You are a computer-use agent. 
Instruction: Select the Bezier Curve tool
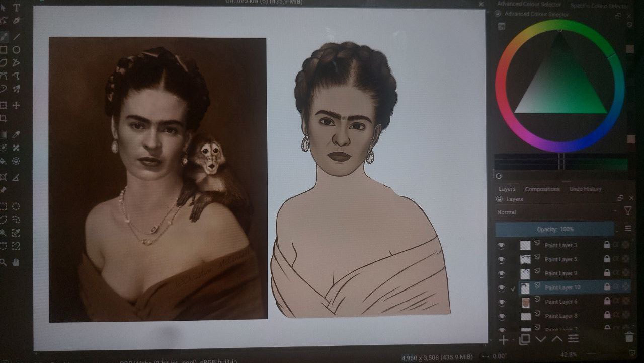[4, 76]
